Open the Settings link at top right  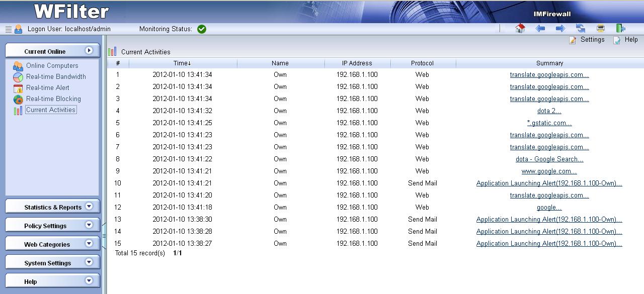pyautogui.click(x=592, y=40)
